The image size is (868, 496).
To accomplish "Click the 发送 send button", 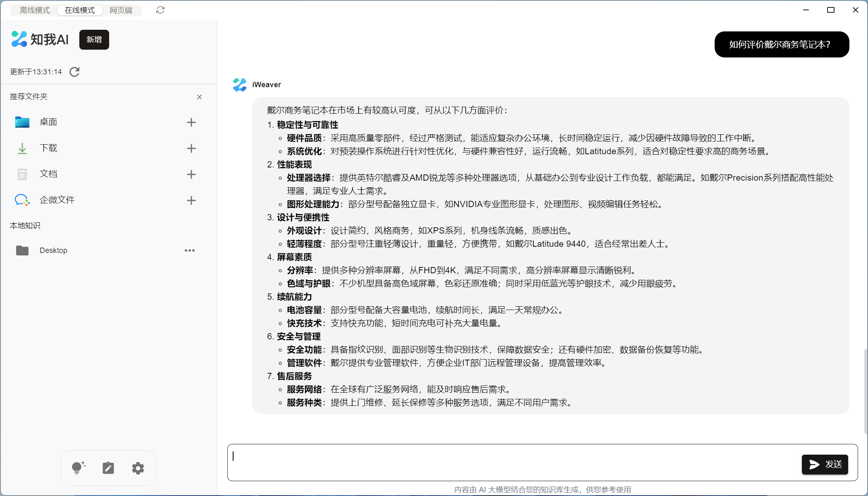I will (x=825, y=464).
